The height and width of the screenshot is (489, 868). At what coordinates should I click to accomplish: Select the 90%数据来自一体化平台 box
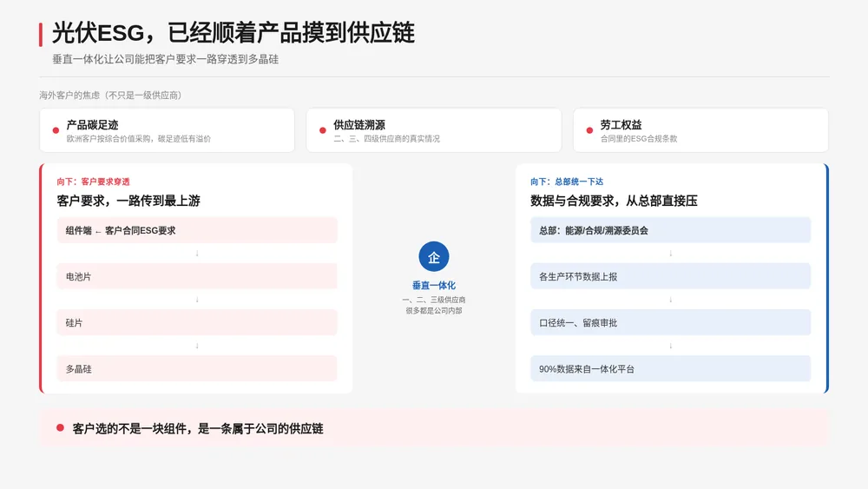pos(670,369)
